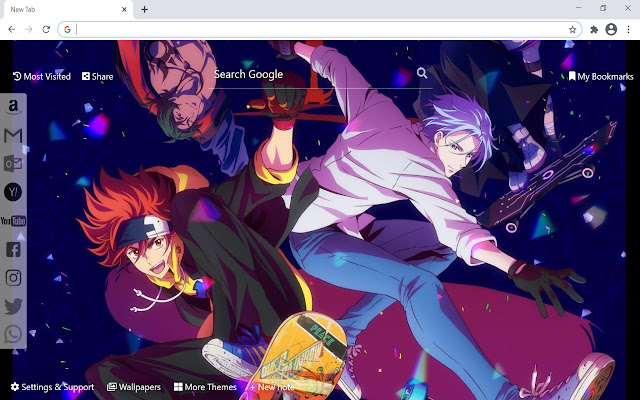This screenshot has width=640, height=400.
Task: Open My Bookmarks panel
Action: [x=601, y=76]
